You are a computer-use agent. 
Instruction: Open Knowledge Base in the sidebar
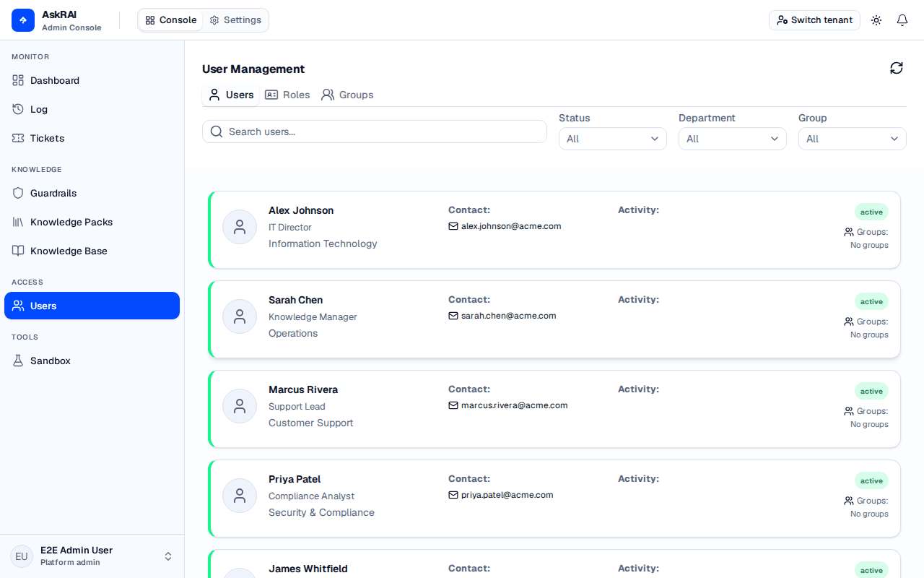(92, 251)
